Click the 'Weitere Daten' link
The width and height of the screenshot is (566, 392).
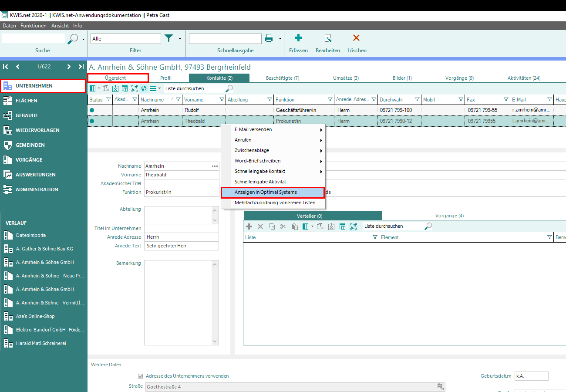(106, 365)
